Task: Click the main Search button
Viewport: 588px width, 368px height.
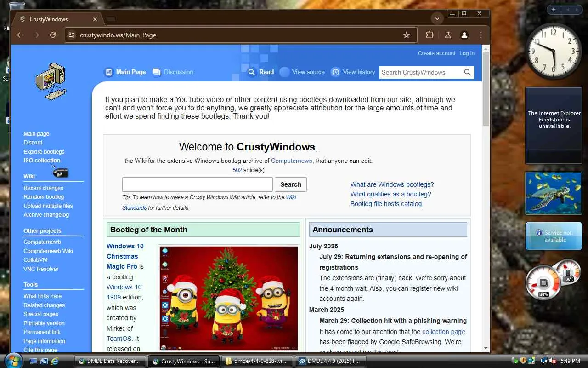Action: pyautogui.click(x=291, y=184)
